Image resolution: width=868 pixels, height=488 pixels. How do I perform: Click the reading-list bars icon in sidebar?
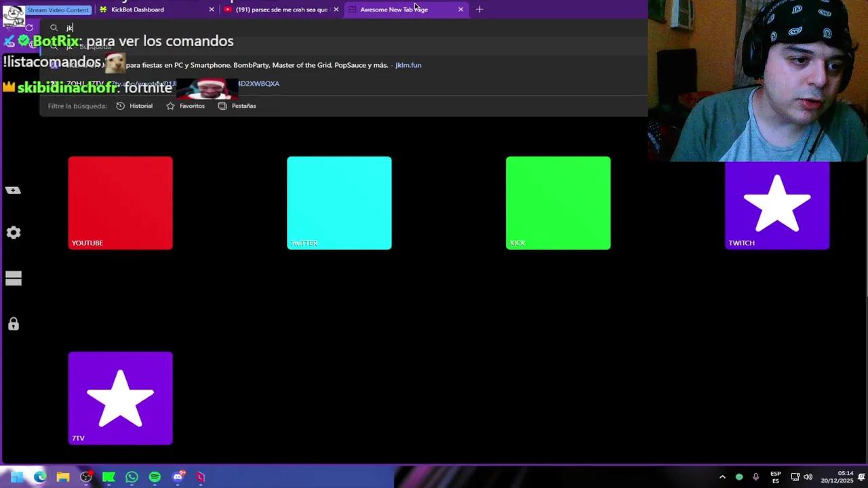click(14, 278)
